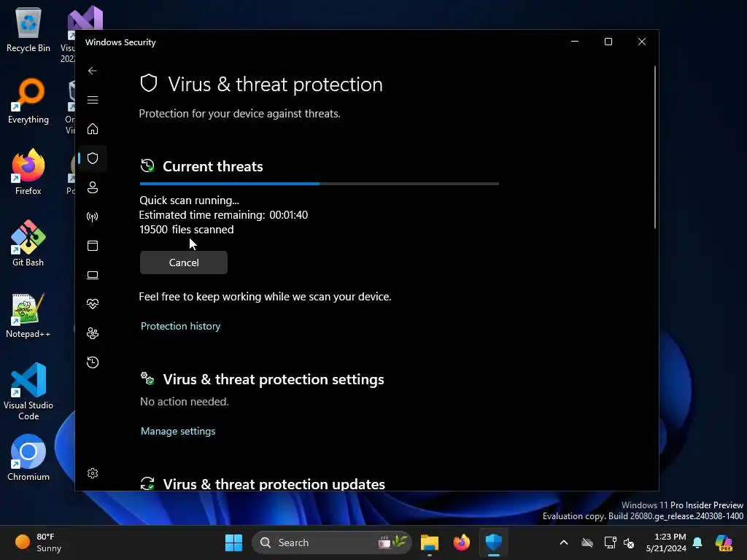747x560 pixels.
Task: Select the Visual Studio Code desktop shortcut
Action: [28, 392]
